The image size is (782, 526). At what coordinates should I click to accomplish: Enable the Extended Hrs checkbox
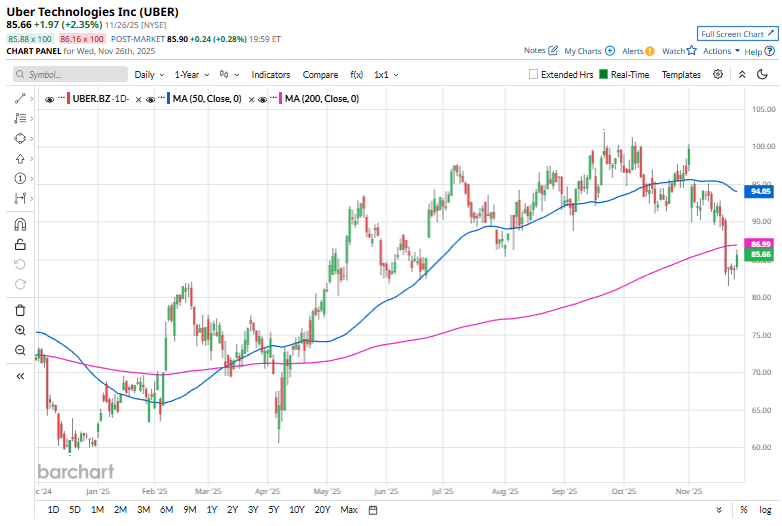(534, 74)
